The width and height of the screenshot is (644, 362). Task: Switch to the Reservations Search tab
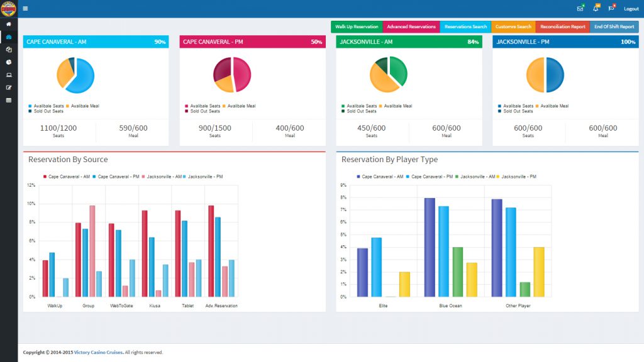click(465, 27)
